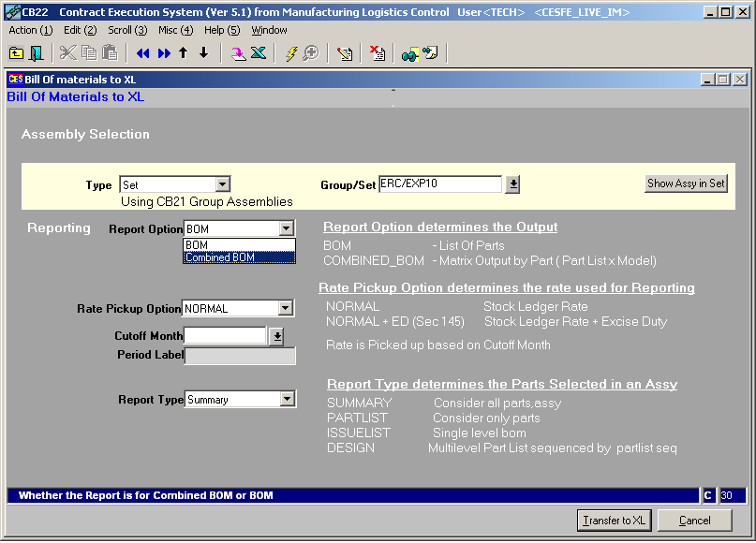Viewport: 756px width, 543px height.
Task: Click the double left arrow first-record icon
Action: coord(143,53)
